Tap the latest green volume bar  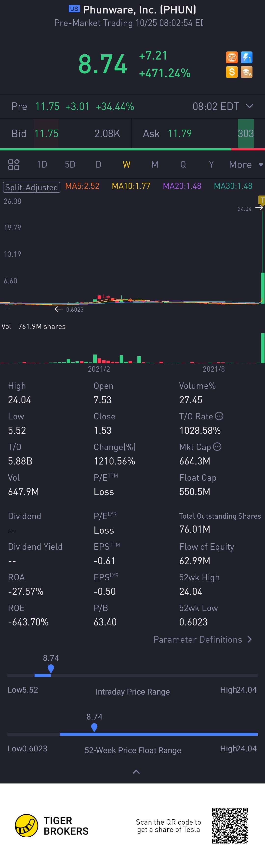263,348
